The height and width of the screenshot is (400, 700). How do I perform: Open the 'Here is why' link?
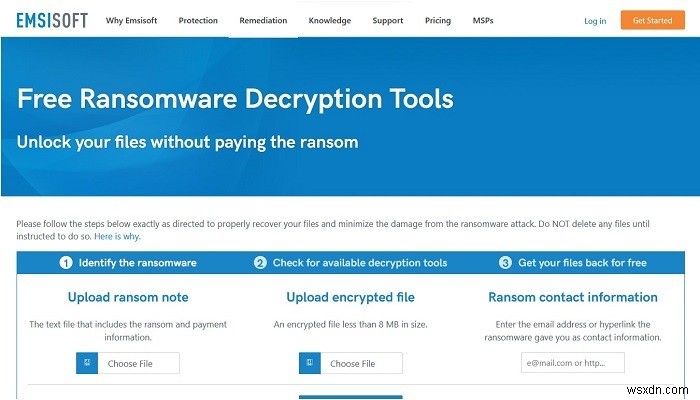click(x=117, y=236)
